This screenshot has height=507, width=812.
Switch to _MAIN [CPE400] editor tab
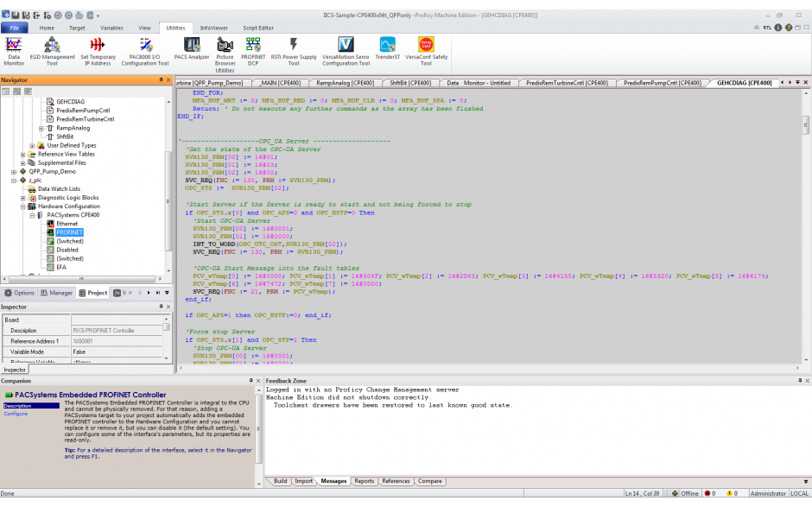[280, 83]
